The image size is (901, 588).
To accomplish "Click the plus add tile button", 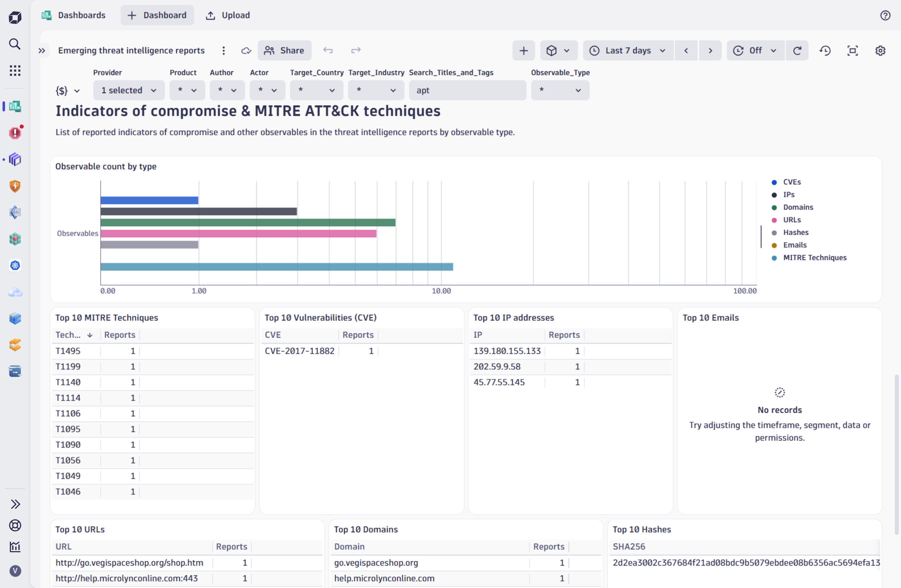I will point(524,50).
